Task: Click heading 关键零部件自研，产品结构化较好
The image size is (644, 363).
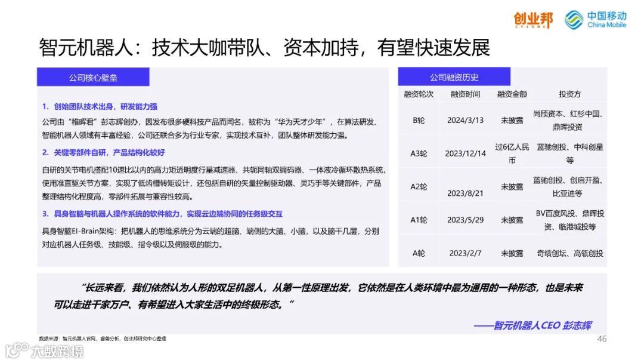Action: 104,152
